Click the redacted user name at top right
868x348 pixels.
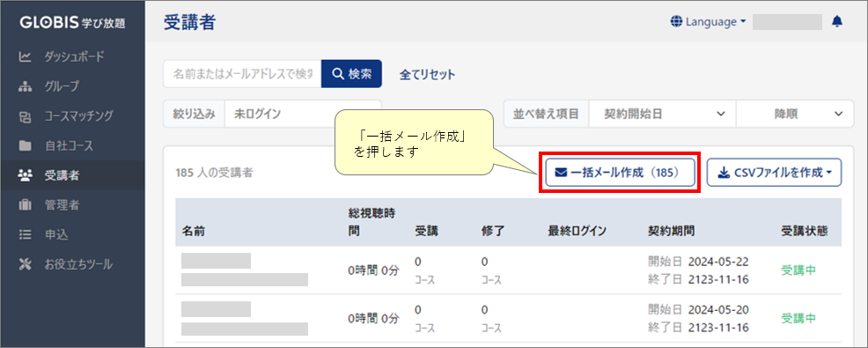(787, 22)
